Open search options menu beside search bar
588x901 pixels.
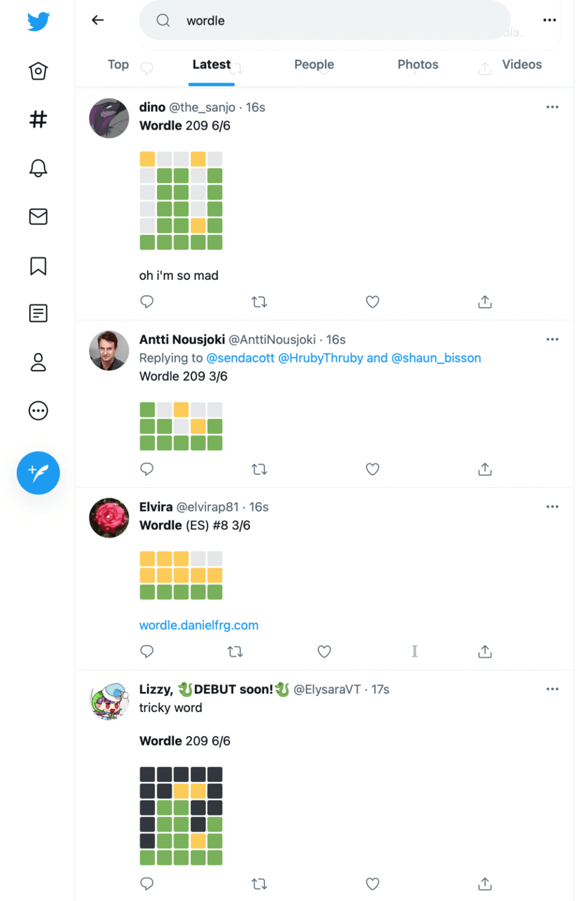(x=549, y=20)
